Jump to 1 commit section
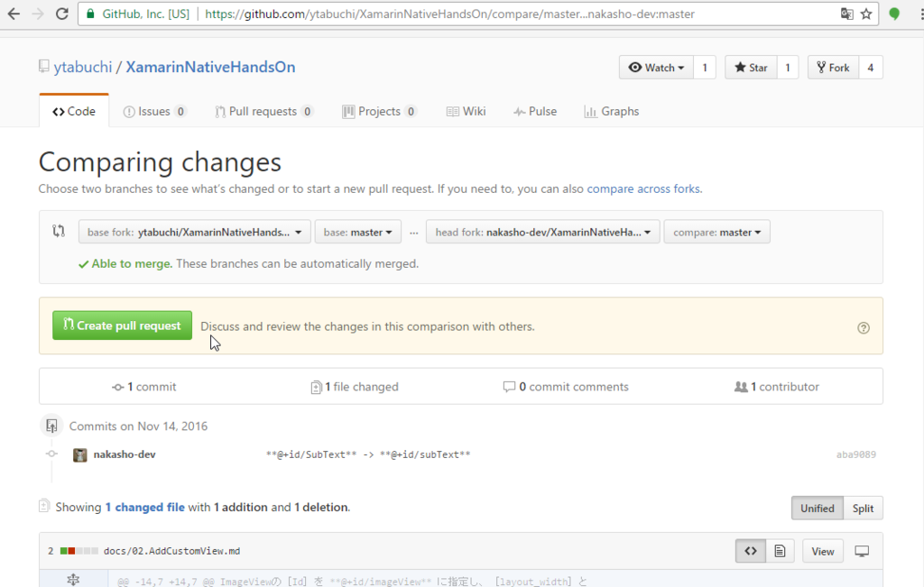The height and width of the screenshot is (587, 924). 144,387
